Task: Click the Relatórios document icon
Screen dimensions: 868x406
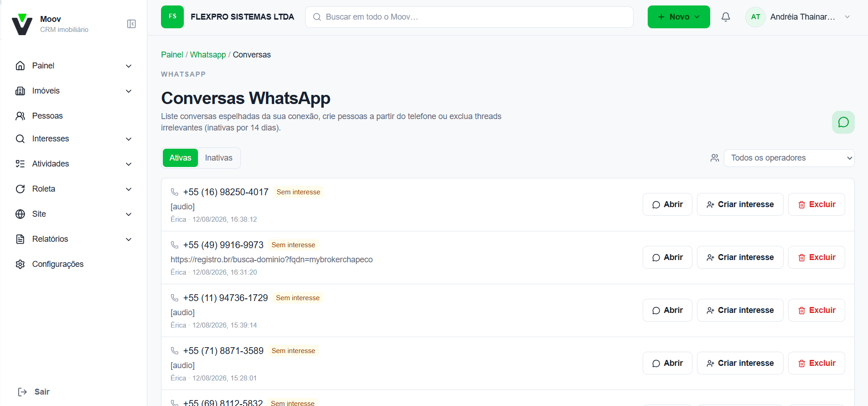Action: point(20,239)
